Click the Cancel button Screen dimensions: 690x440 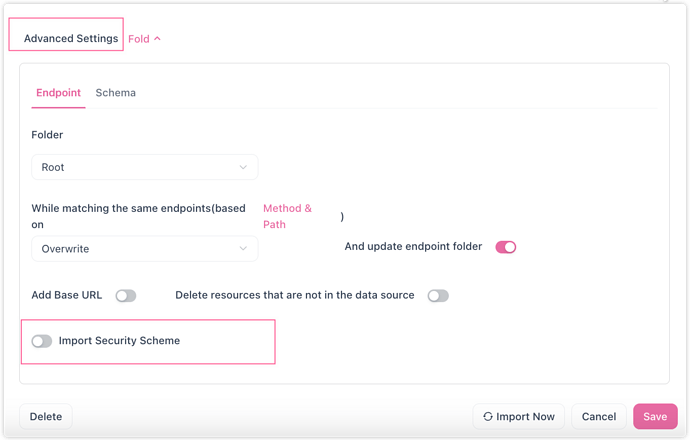598,416
